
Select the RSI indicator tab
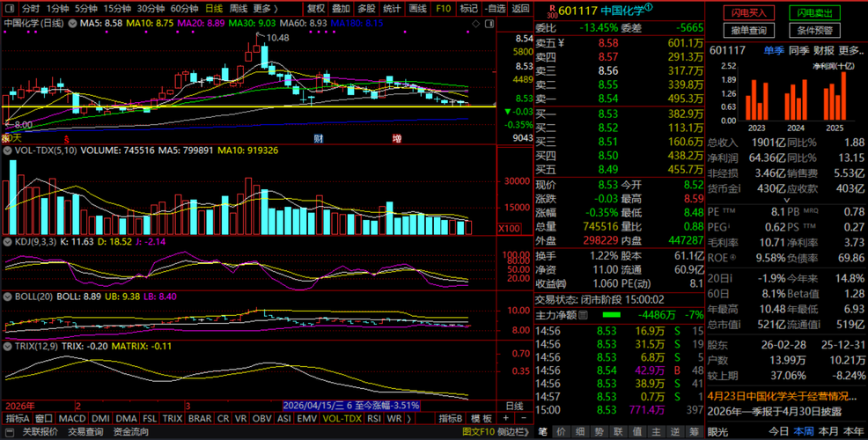(374, 418)
